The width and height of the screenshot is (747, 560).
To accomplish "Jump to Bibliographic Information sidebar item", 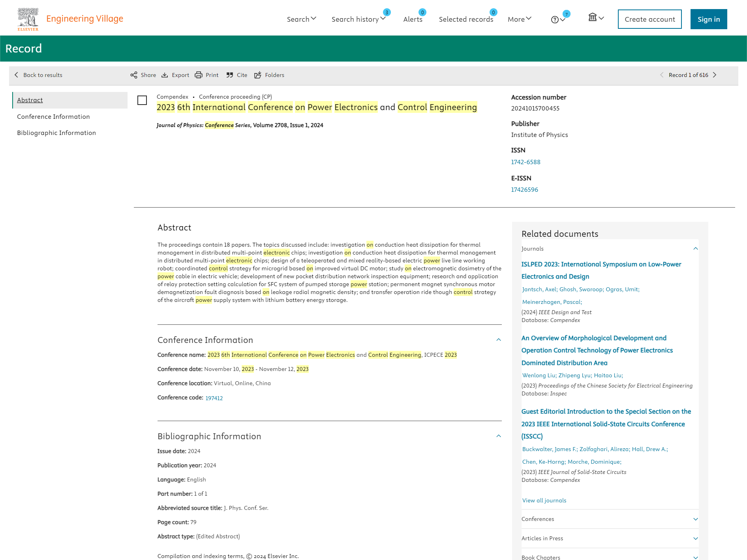I will click(56, 133).
